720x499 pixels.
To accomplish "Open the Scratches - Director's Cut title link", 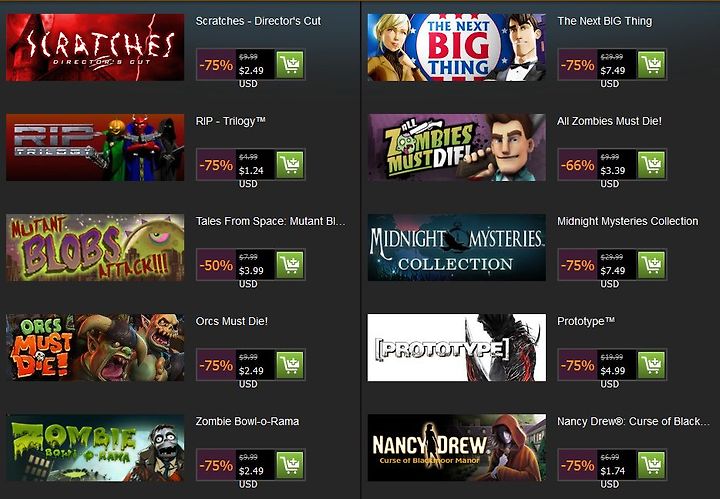I will tap(258, 21).
